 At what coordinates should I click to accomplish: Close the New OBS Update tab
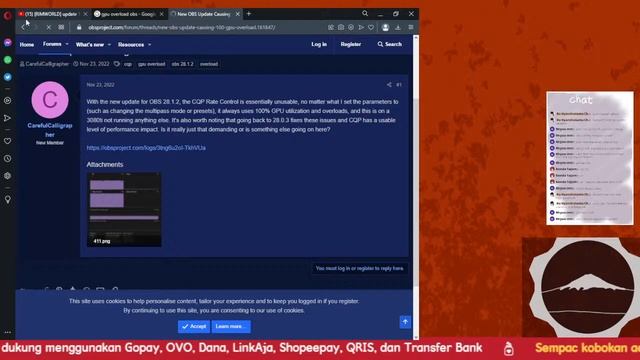pos(238,14)
